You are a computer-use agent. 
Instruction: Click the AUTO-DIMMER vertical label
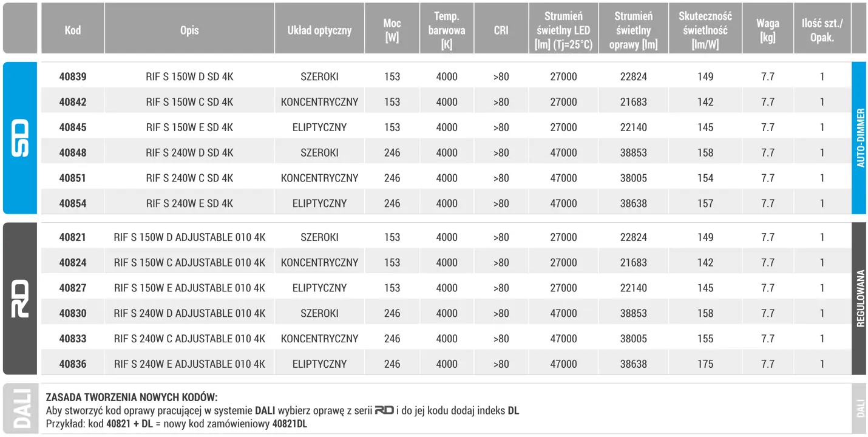(860, 138)
